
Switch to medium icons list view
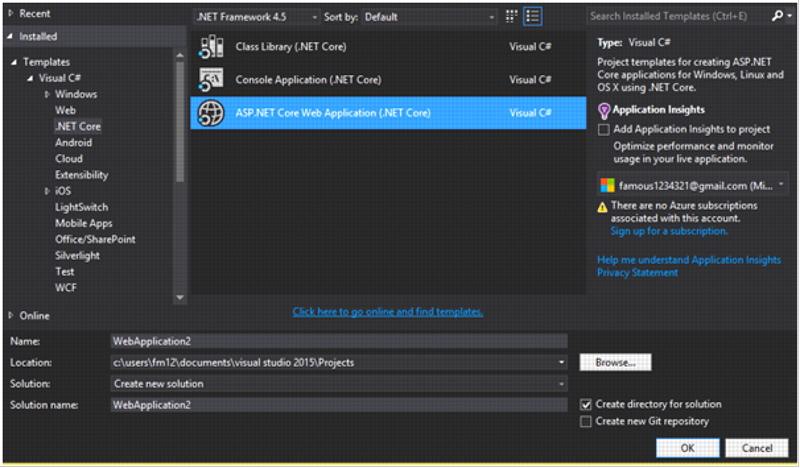[x=533, y=16]
